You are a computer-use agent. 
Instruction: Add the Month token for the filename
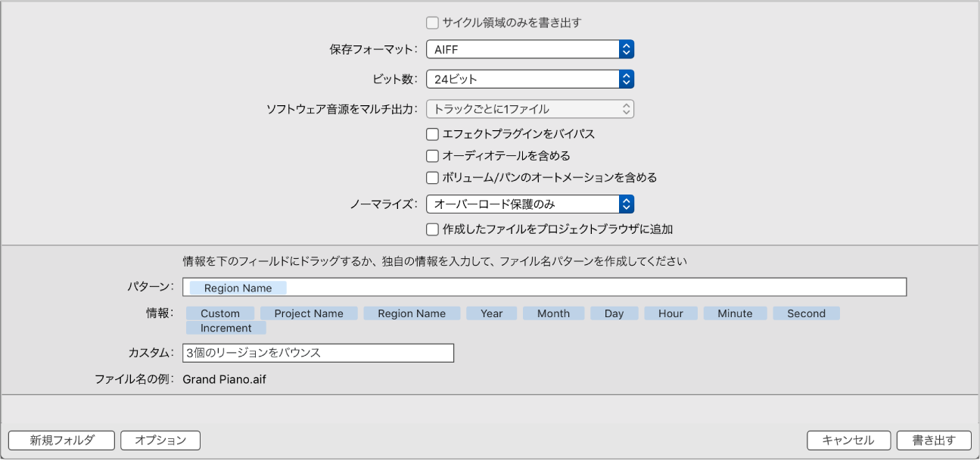(553, 313)
